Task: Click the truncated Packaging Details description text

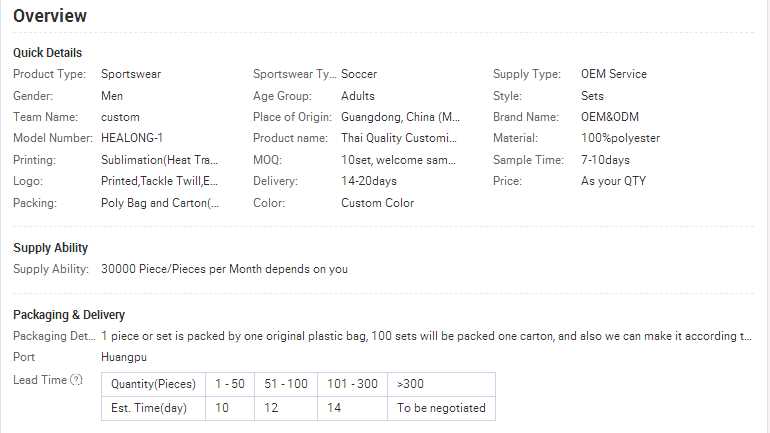Action: 426,335
